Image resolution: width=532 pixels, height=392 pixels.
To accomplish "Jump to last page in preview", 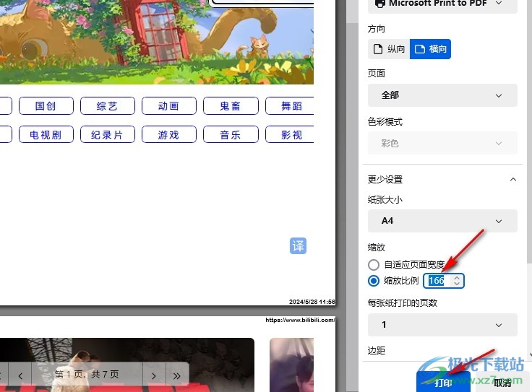I will pos(177,375).
